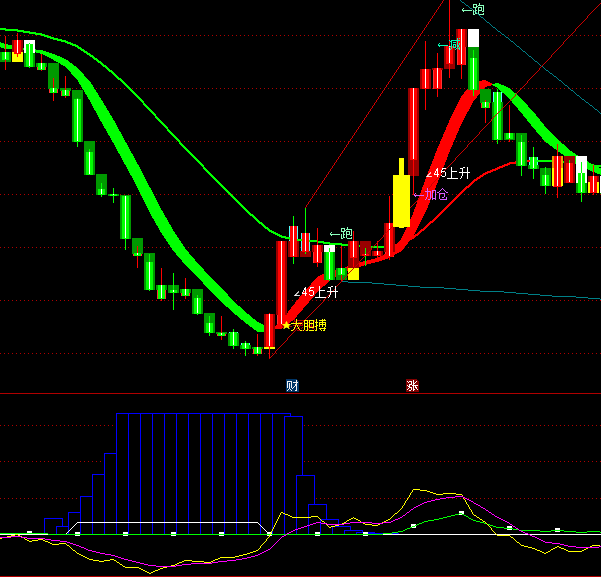The height and width of the screenshot is (577, 601).
Task: Select the lower 跑 signal above green candle
Action: coord(340,234)
